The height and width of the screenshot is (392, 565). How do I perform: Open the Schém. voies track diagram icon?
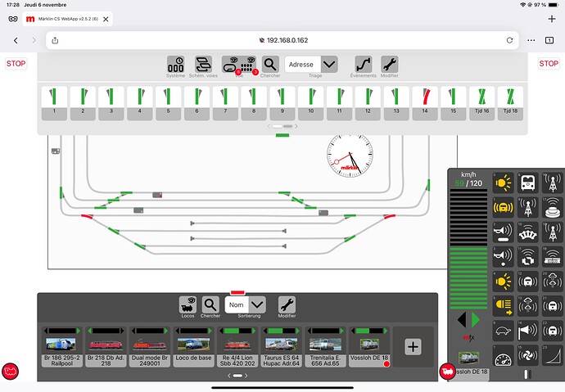203,65
